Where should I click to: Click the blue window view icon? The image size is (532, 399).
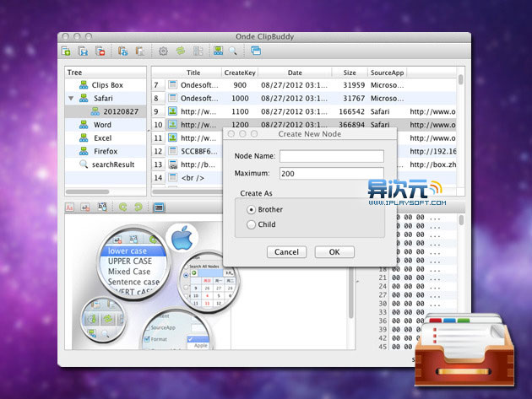tap(159, 208)
